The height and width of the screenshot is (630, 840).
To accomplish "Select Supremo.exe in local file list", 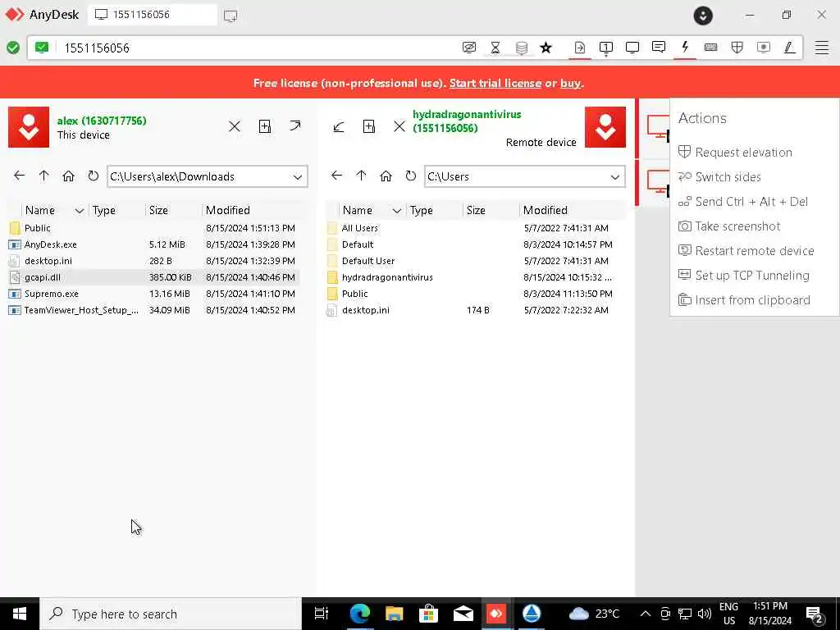I will 153,294.
